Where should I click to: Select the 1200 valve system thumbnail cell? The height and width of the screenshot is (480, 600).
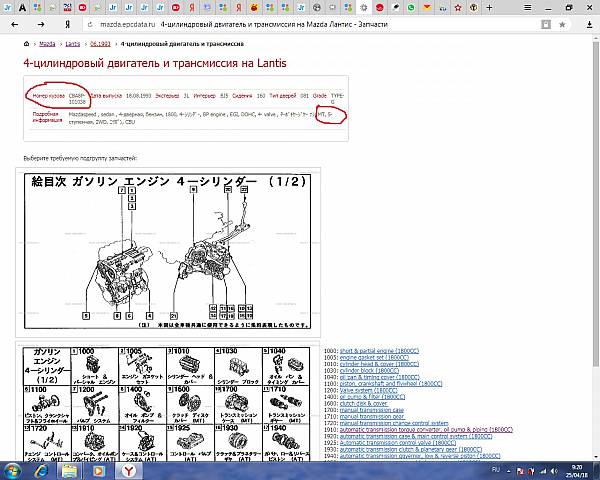coord(95,405)
